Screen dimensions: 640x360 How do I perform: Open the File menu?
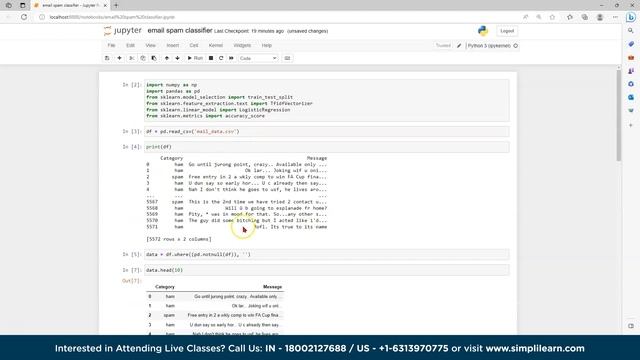click(111, 45)
